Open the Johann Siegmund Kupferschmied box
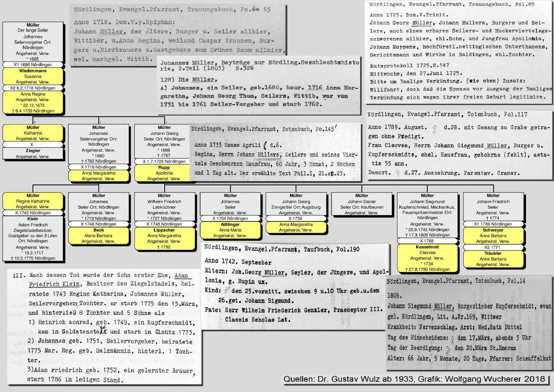The width and height of the screenshot is (554, 392). click(x=427, y=215)
